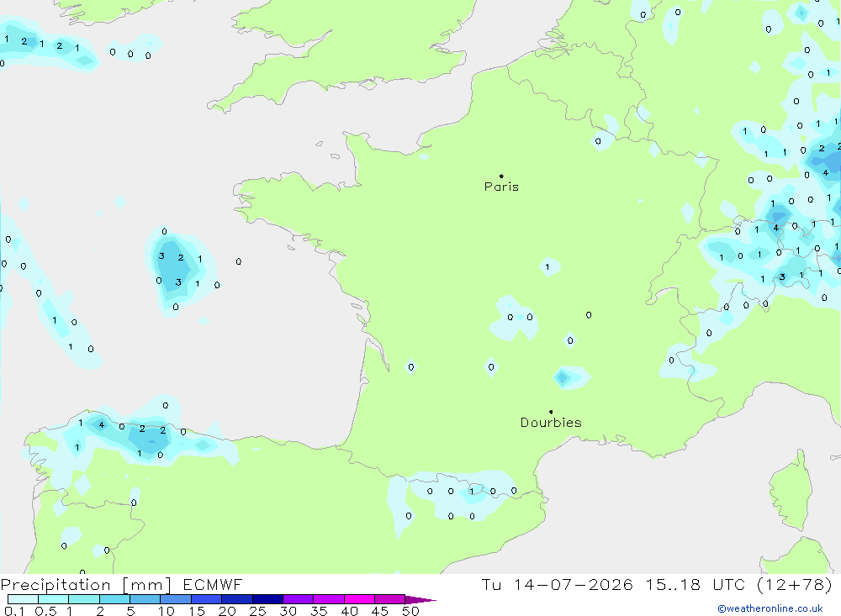841x616 pixels.
Task: Click the Precipitation [mm] ECMWF title
Action: tap(121, 585)
